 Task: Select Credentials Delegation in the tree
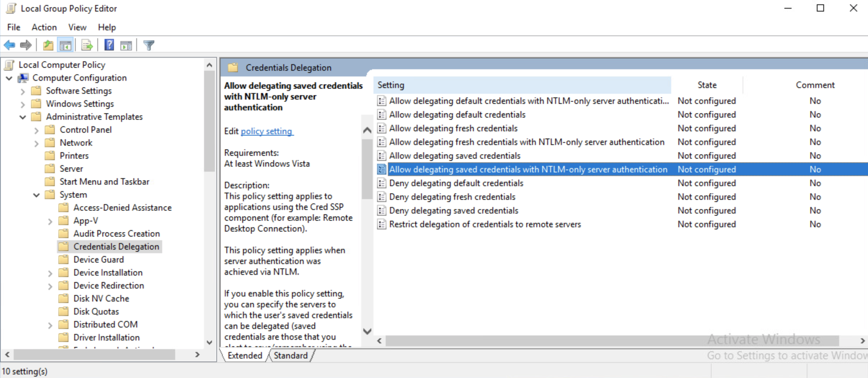(116, 247)
